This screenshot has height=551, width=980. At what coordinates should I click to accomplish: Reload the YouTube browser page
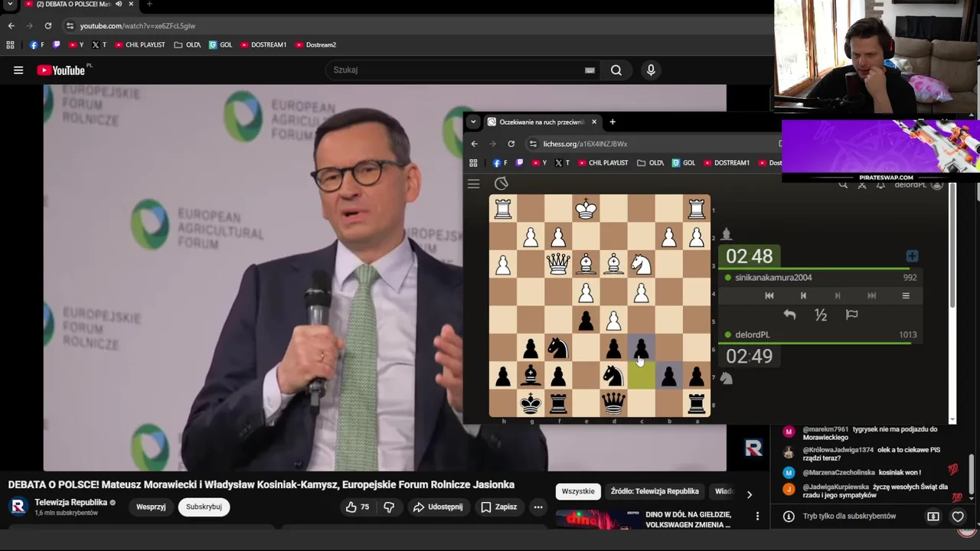click(47, 26)
